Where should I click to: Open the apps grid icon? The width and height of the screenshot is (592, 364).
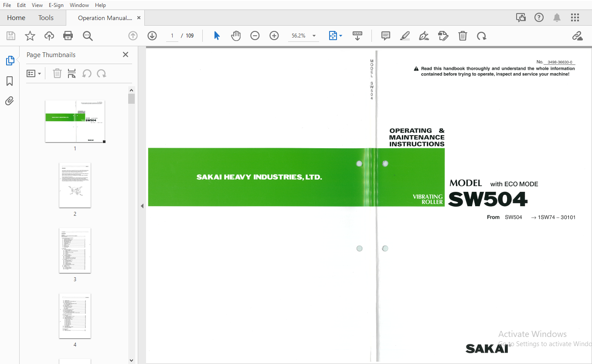(x=575, y=17)
